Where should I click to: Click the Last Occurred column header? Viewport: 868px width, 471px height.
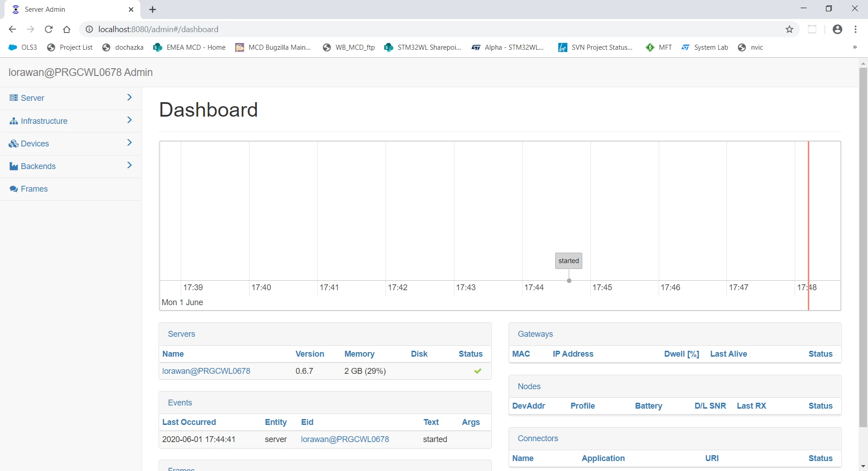click(x=189, y=422)
